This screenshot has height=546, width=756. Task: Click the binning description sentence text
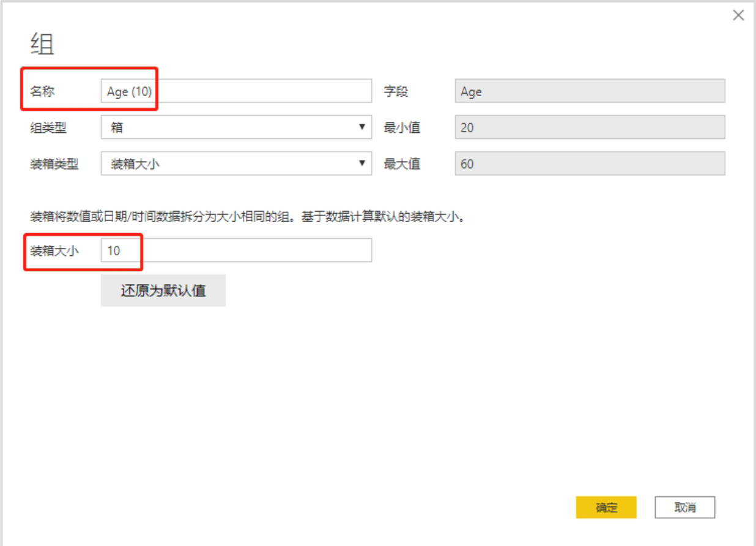(x=248, y=217)
